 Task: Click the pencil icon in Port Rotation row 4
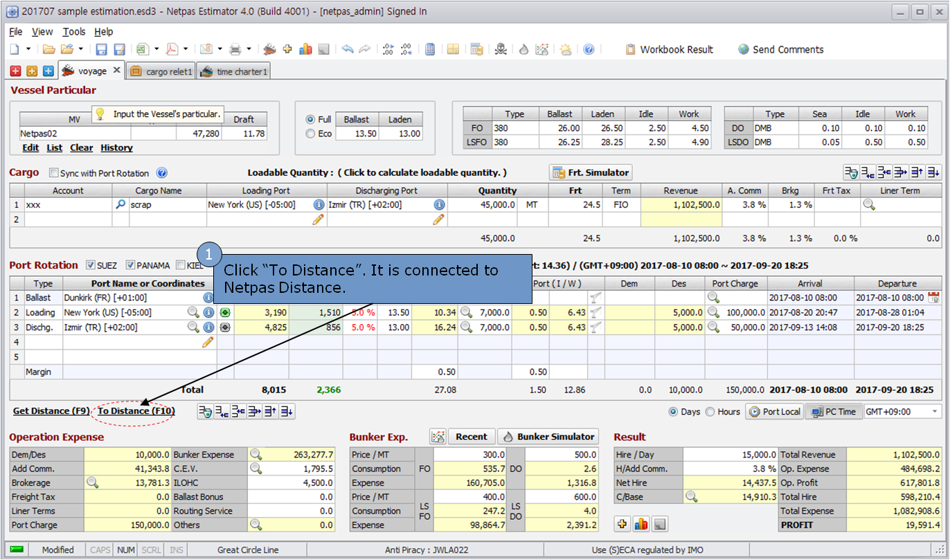(x=208, y=342)
